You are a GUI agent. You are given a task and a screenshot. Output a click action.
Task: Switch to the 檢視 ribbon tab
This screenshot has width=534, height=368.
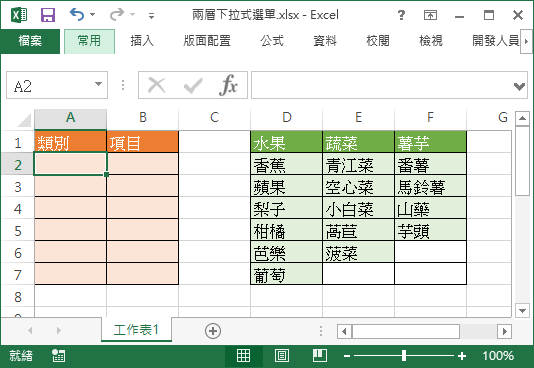pos(430,41)
